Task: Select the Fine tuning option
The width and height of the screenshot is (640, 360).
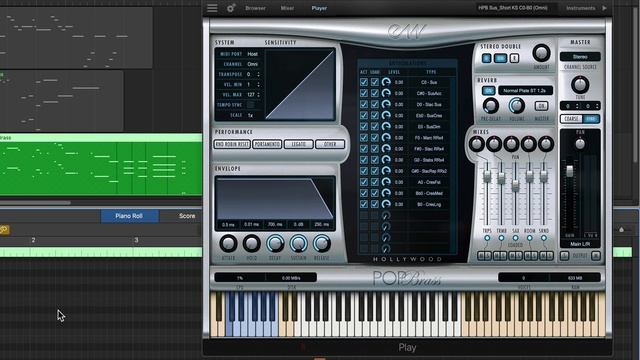Action: (x=591, y=119)
